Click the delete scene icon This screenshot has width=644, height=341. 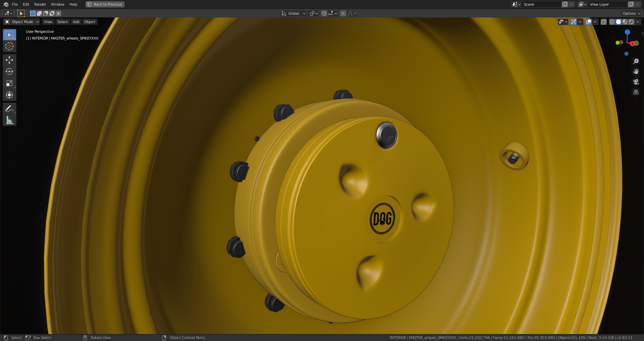(572, 4)
